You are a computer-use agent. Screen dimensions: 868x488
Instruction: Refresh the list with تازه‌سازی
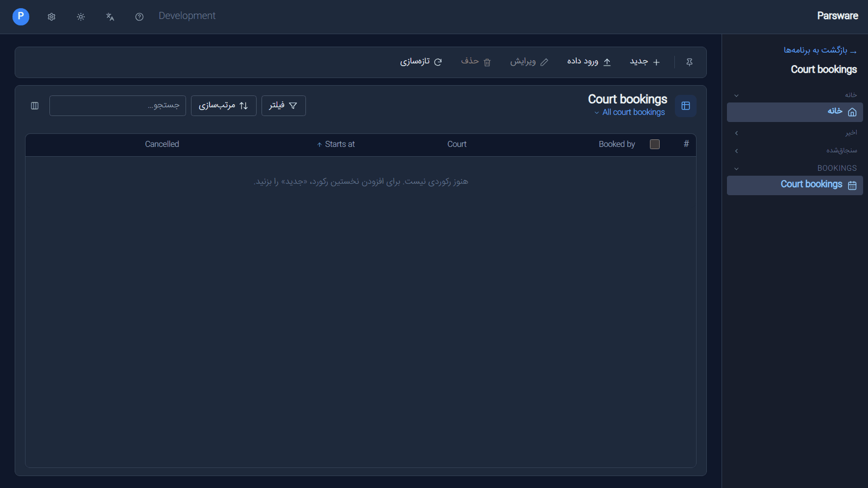(421, 62)
